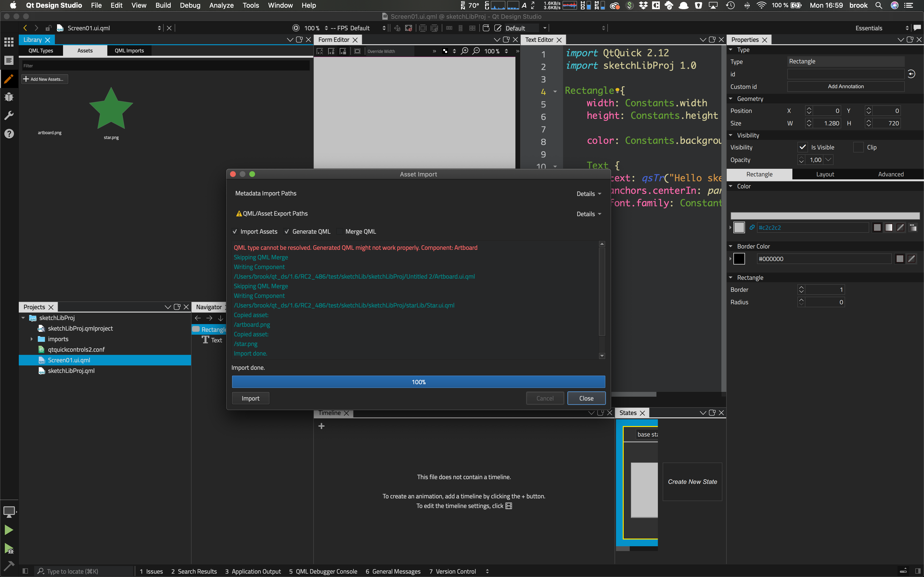Enable the Merge QML checkbox
Screen dimensions: 924x577
(340, 232)
